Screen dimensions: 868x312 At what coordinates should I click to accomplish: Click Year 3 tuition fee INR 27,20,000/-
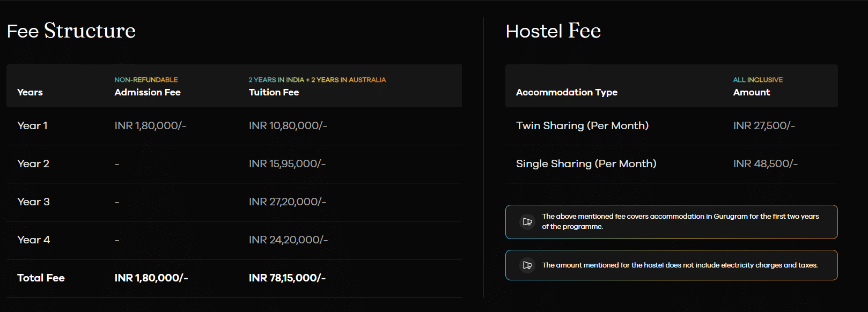tap(288, 202)
